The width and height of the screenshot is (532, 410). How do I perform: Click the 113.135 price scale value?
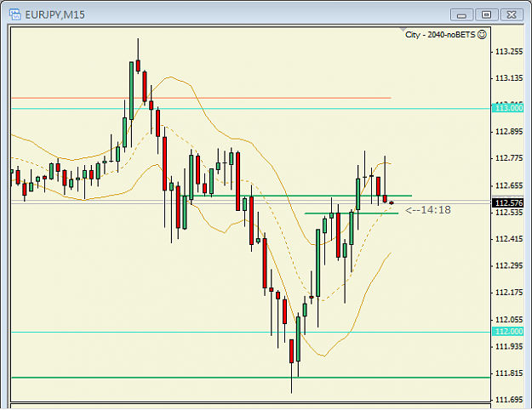tap(509, 78)
